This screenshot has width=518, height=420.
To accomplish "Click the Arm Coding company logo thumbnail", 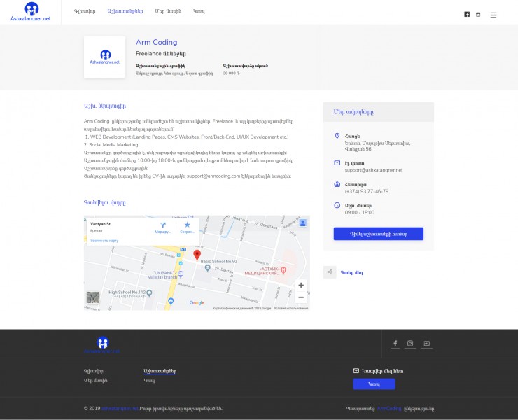I will [105, 57].
